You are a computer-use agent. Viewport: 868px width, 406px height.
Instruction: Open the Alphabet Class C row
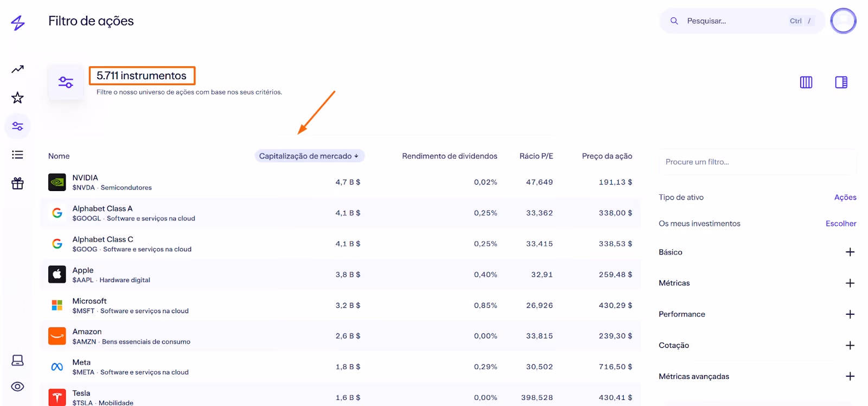click(x=341, y=244)
